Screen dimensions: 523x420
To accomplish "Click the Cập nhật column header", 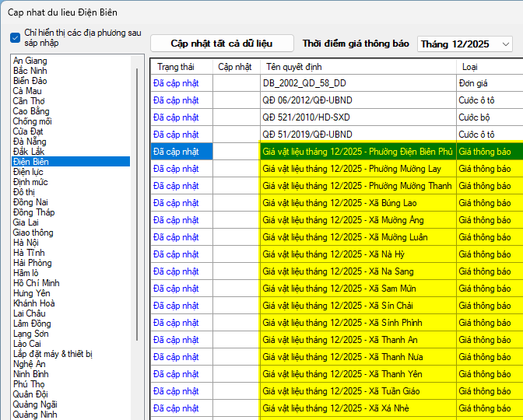I will click(x=235, y=67).
